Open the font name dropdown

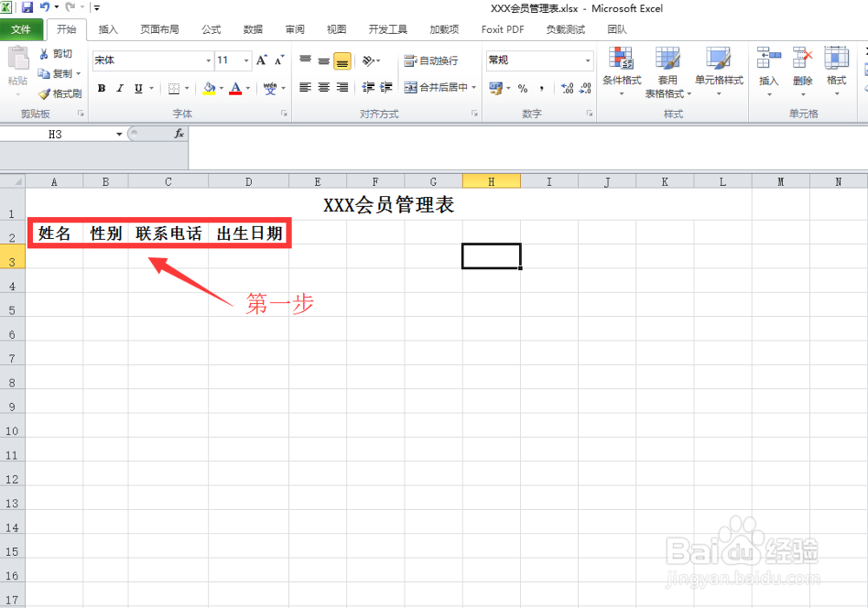[x=208, y=61]
